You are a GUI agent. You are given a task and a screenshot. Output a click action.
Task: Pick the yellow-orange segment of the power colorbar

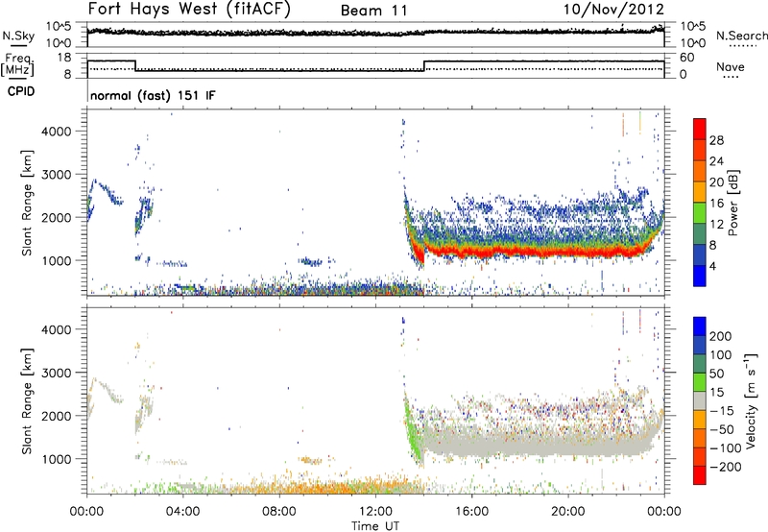coord(700,191)
